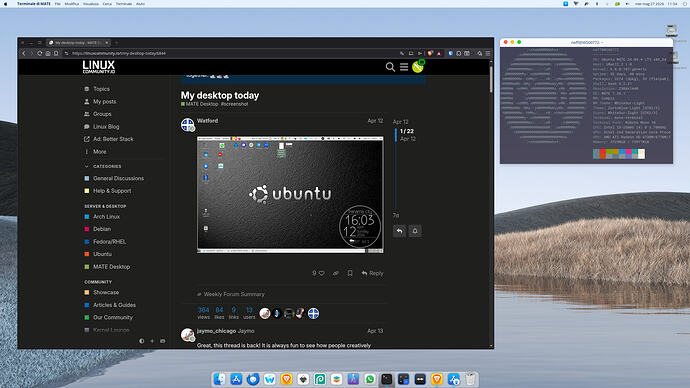This screenshot has width=690, height=388.
Task: Click the #screenshot tag under title
Action: coord(235,104)
